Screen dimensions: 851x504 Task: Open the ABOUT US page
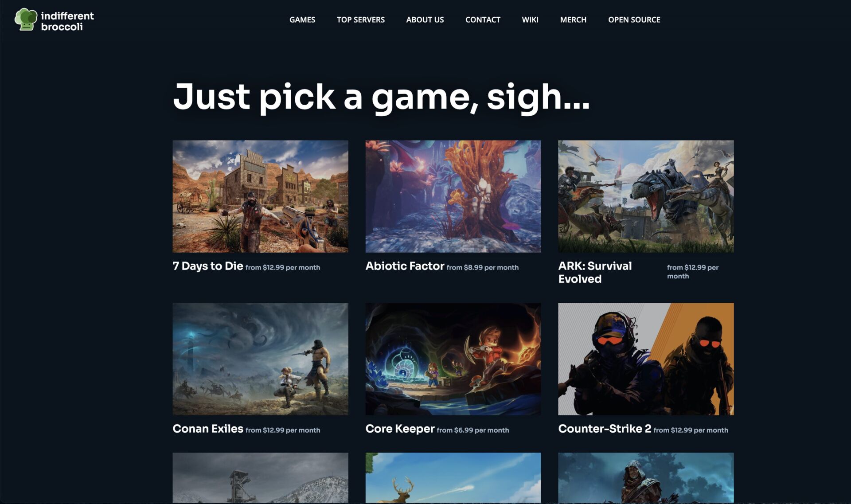point(425,20)
